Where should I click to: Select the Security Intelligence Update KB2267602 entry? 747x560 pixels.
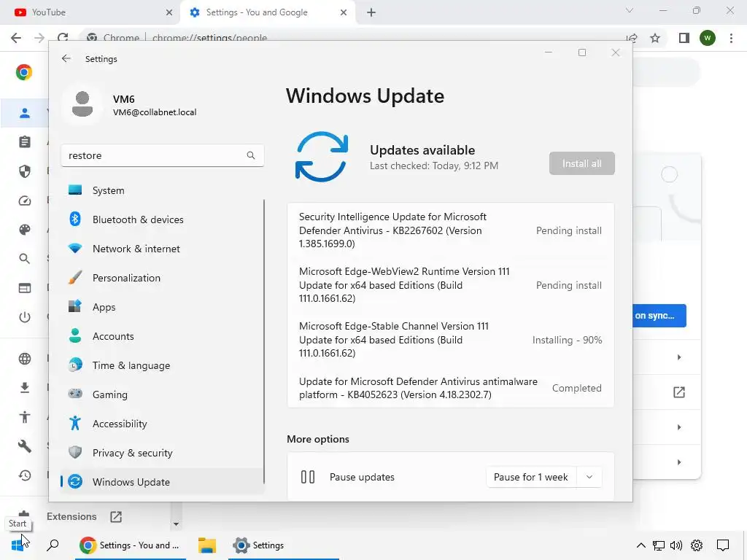point(451,230)
